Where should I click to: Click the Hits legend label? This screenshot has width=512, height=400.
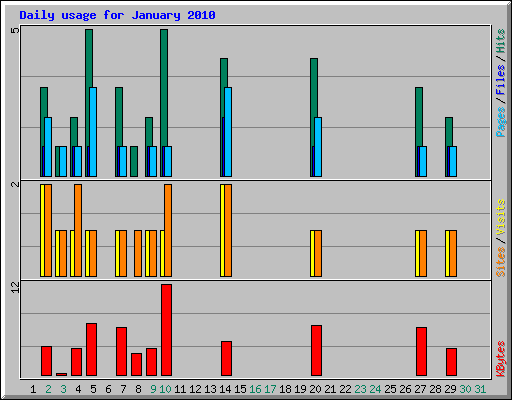pos(500,41)
